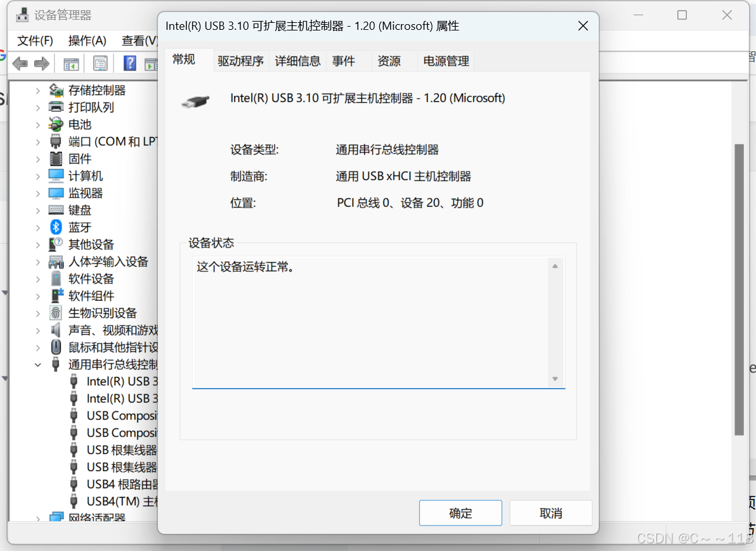Image resolution: width=756 pixels, height=551 pixels.
Task: Expand the 生物识别设备 tree node
Action: [37, 313]
